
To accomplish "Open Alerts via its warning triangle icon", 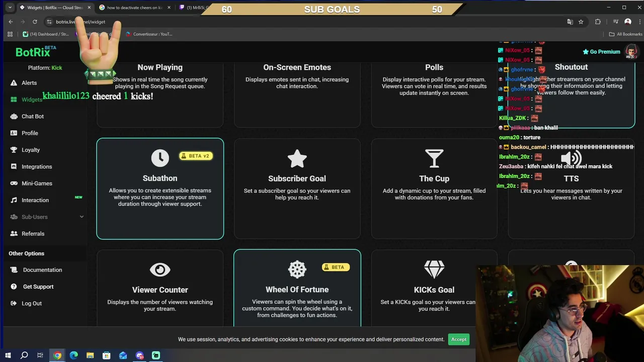I will point(14,83).
